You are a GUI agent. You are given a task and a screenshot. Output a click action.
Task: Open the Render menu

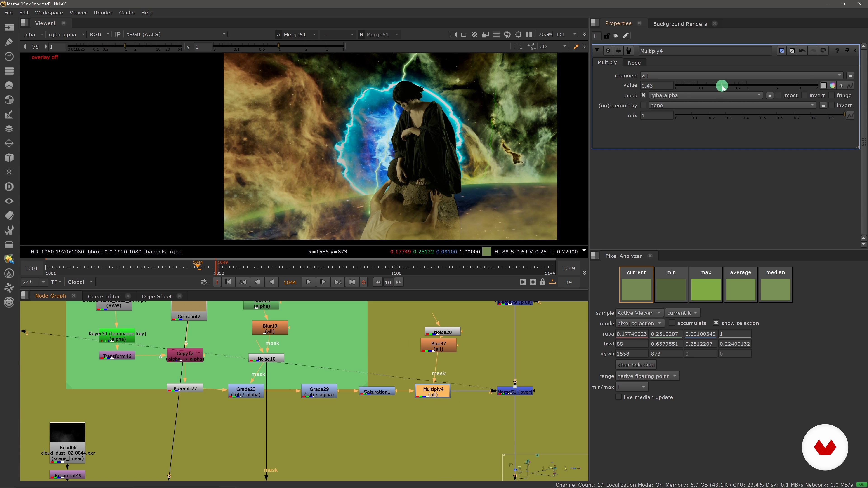tap(103, 12)
